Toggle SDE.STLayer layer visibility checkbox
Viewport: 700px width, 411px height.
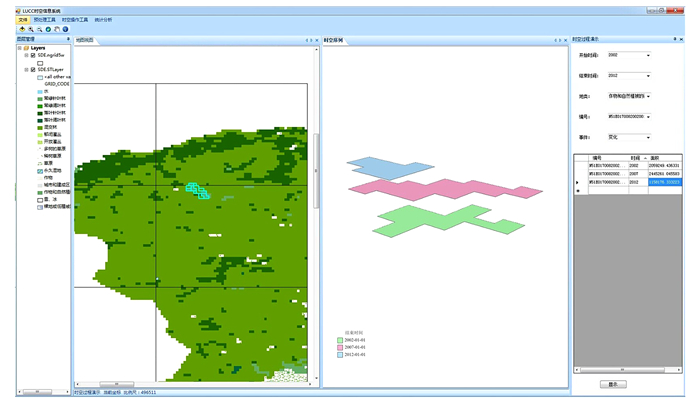pyautogui.click(x=33, y=69)
